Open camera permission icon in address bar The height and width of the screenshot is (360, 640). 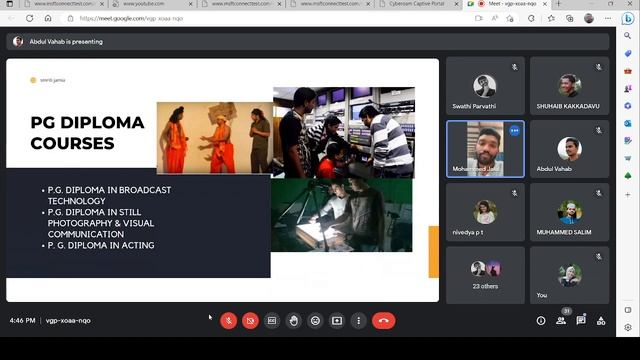[479, 18]
